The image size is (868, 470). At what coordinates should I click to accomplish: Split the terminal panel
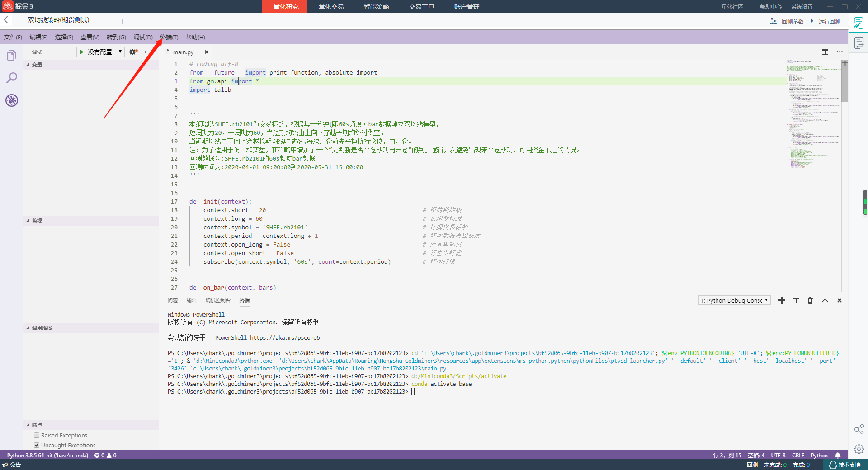(x=796, y=300)
